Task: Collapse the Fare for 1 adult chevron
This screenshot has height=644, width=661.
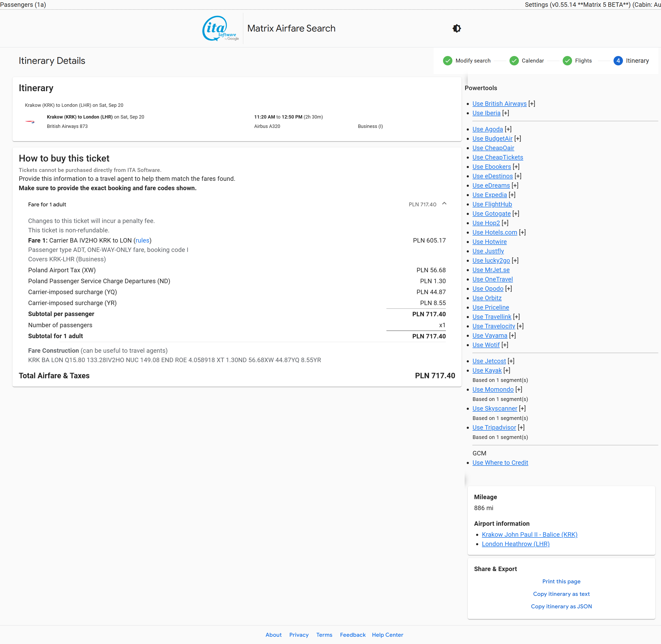Action: [x=444, y=204]
